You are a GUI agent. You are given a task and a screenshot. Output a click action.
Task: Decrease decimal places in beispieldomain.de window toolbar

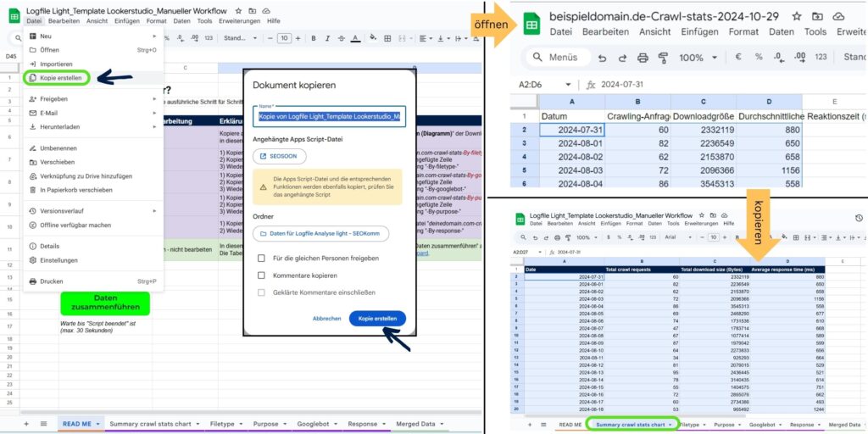click(778, 57)
